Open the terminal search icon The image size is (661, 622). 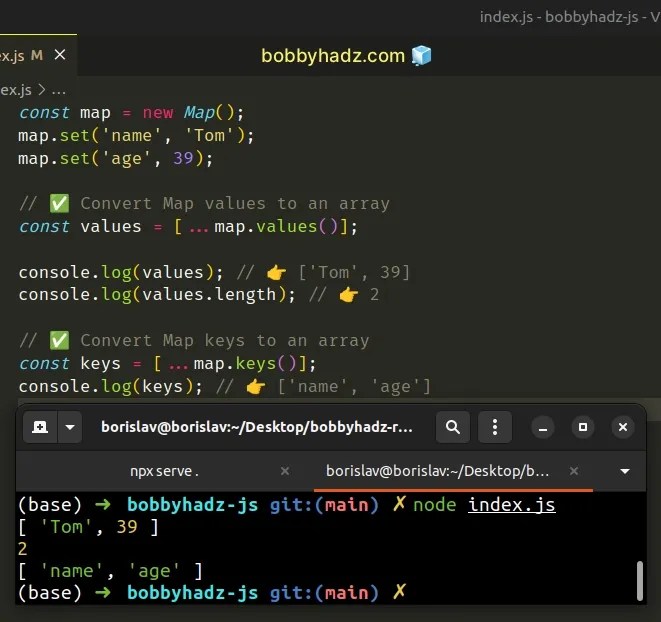[x=453, y=427]
